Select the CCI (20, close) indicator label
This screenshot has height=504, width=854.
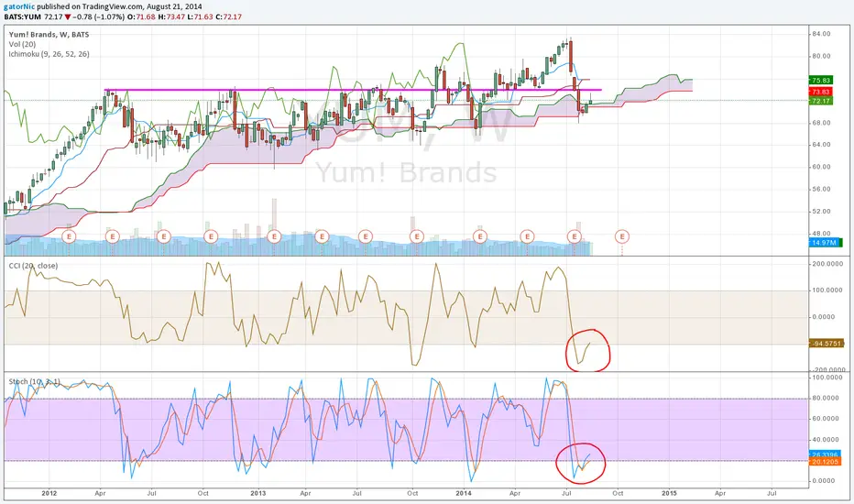pos(33,266)
